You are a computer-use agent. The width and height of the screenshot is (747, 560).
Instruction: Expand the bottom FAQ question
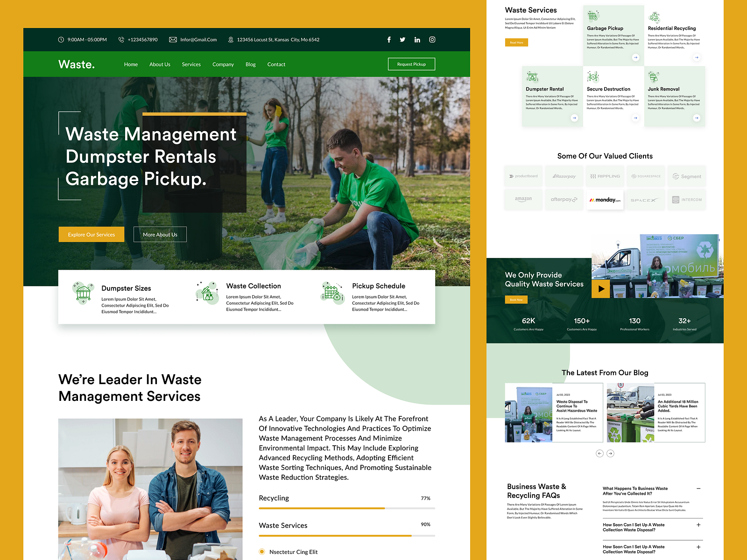[698, 546]
